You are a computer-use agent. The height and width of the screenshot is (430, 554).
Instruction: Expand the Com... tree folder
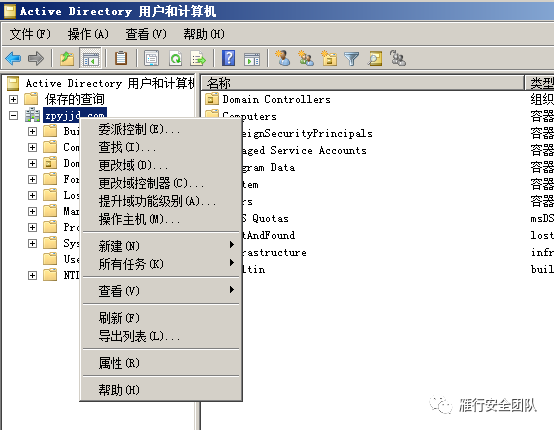32,147
